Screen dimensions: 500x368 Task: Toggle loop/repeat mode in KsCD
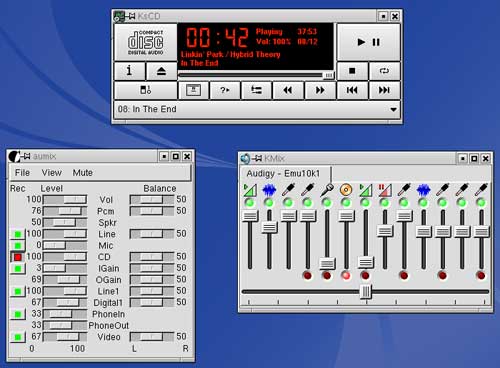click(384, 71)
